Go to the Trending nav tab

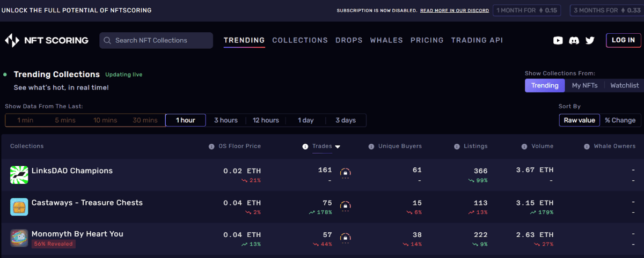click(244, 40)
